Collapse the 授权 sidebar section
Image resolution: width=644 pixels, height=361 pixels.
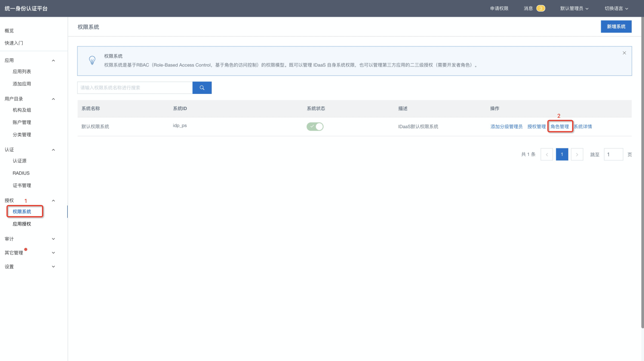pyautogui.click(x=54, y=201)
